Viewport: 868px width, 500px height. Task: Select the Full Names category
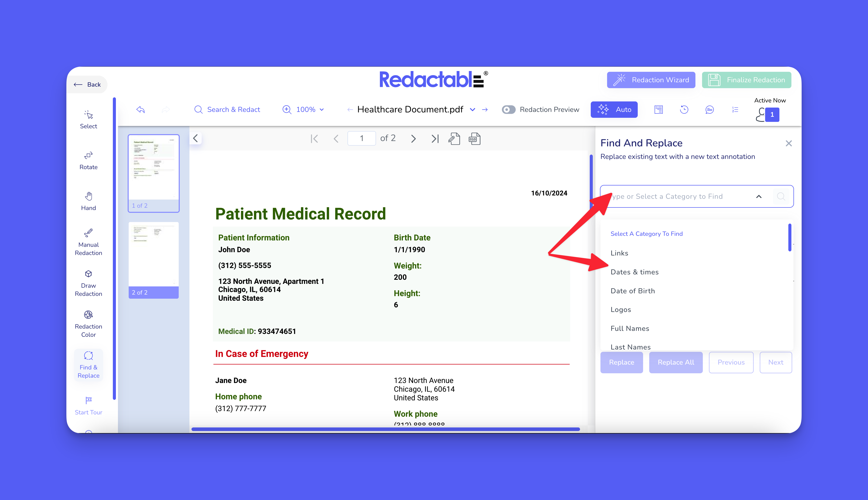click(630, 328)
